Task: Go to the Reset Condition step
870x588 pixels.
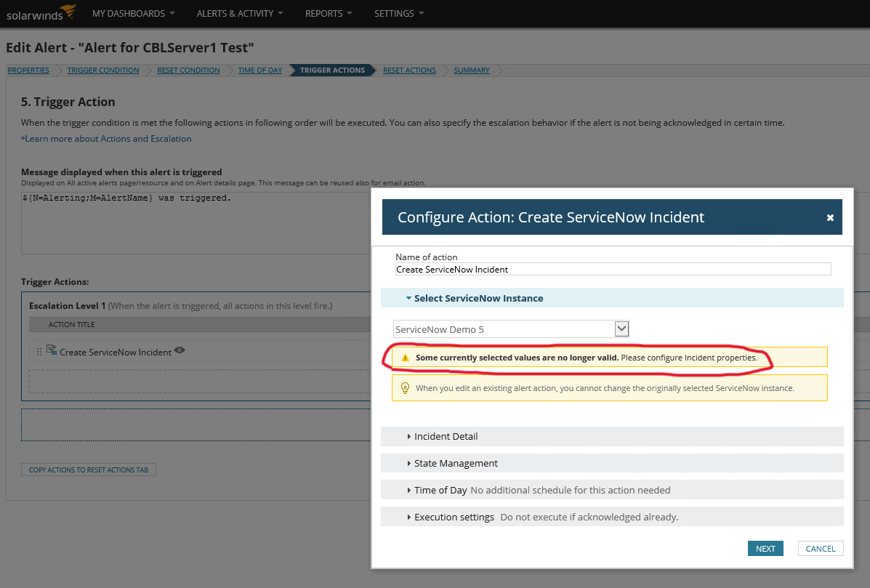Action: (x=188, y=70)
